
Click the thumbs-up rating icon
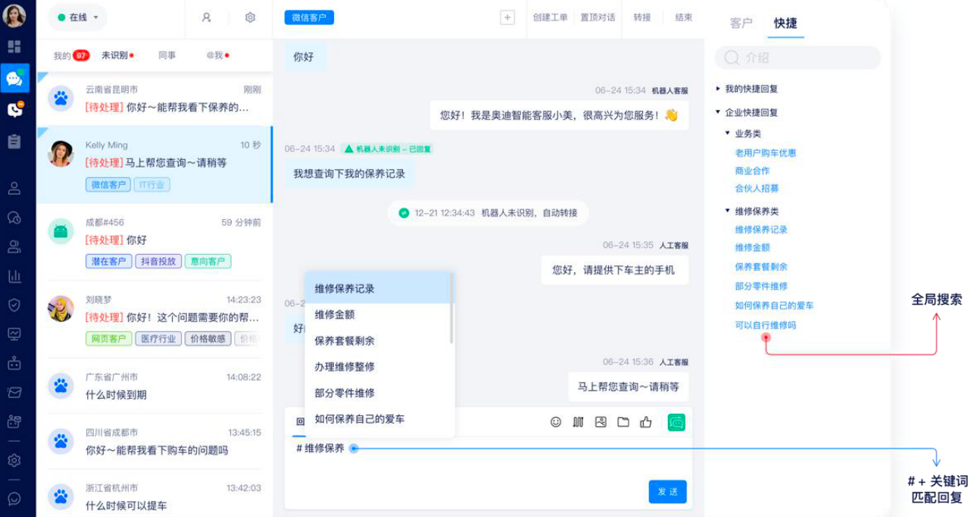[x=646, y=422]
